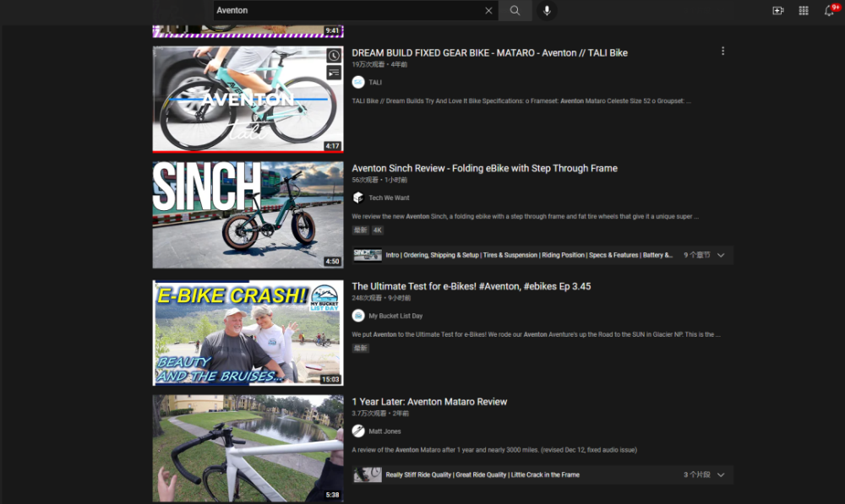Image resolution: width=845 pixels, height=504 pixels.
Task: Open more options for DREAM BUILD video
Action: click(722, 51)
